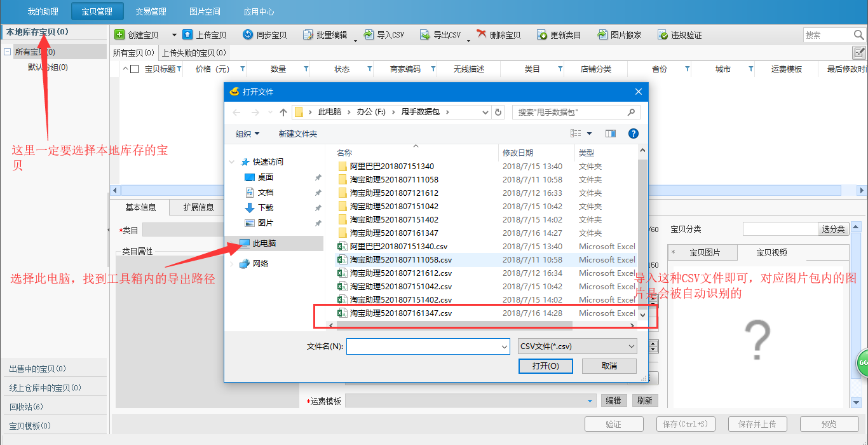Go up one folder level in the dialog

283,112
